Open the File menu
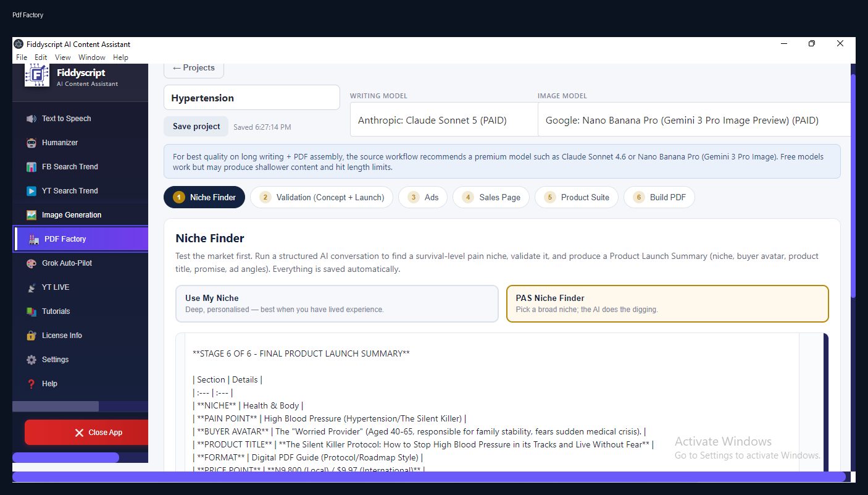 (x=22, y=57)
